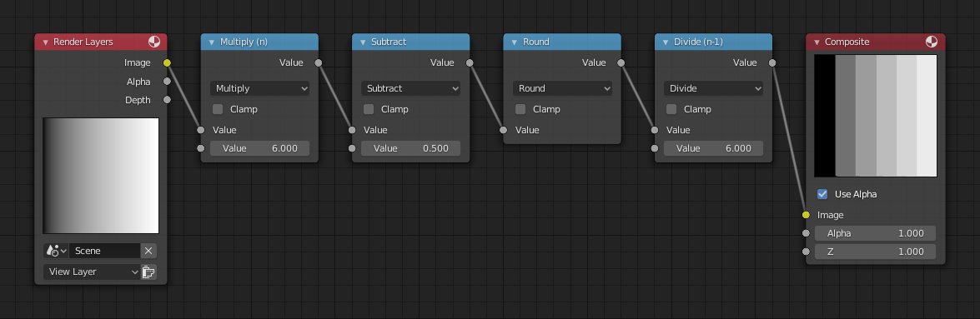Collapse the Render Layers node triangle
Image resolution: width=980 pixels, height=319 pixels.
(45, 42)
